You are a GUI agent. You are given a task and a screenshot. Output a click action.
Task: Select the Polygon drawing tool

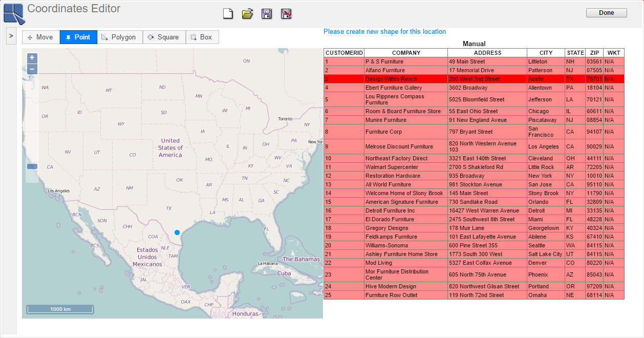click(120, 37)
